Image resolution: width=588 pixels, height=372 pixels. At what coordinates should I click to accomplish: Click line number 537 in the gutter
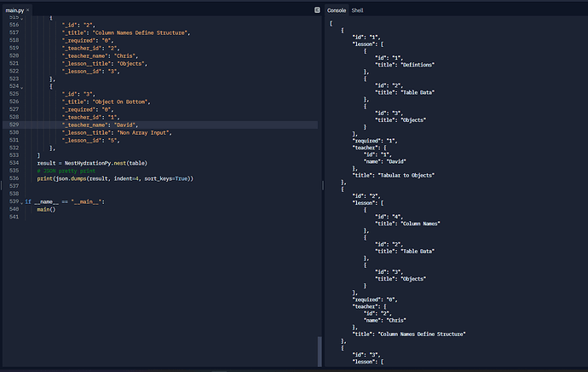14,186
